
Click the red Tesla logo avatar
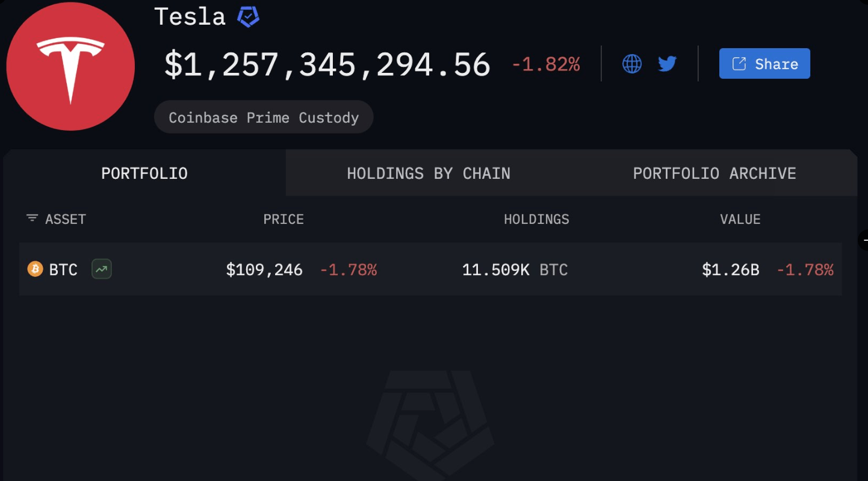(x=70, y=66)
